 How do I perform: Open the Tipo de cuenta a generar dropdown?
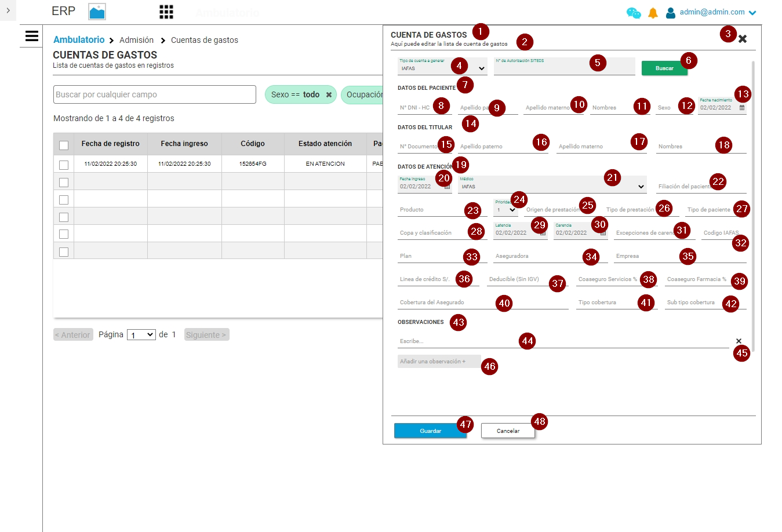click(x=442, y=68)
